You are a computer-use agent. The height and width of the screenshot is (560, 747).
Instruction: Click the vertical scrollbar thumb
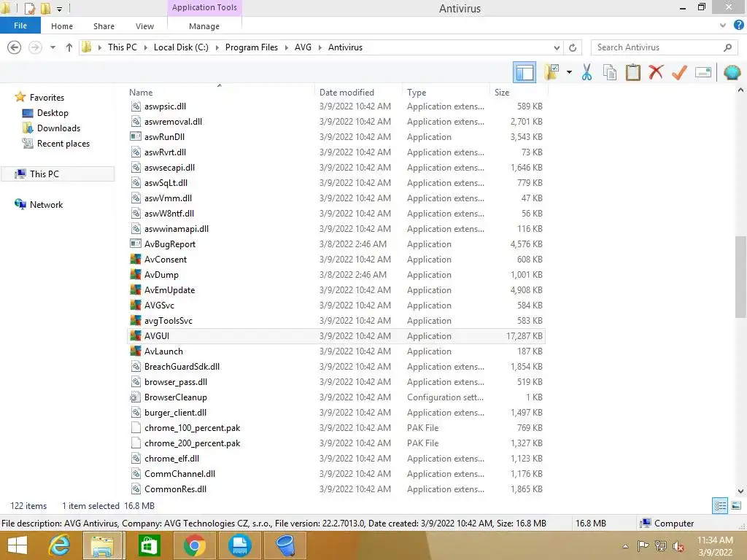[740, 277]
